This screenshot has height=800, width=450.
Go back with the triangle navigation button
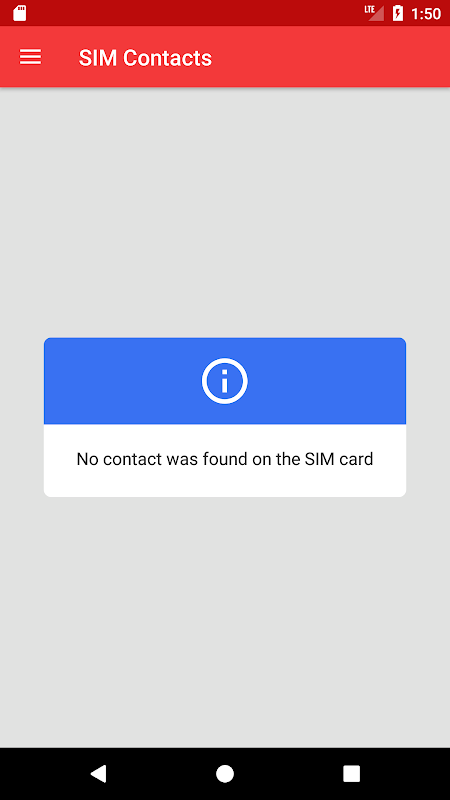pyautogui.click(x=98, y=773)
